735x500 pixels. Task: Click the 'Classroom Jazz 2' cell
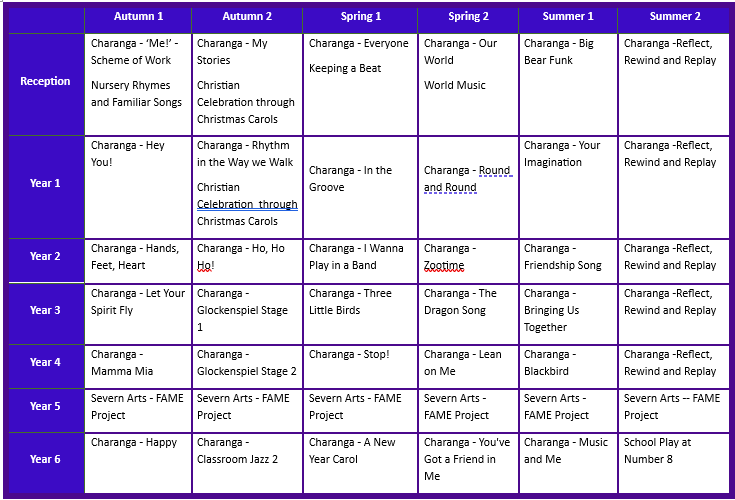click(x=248, y=463)
